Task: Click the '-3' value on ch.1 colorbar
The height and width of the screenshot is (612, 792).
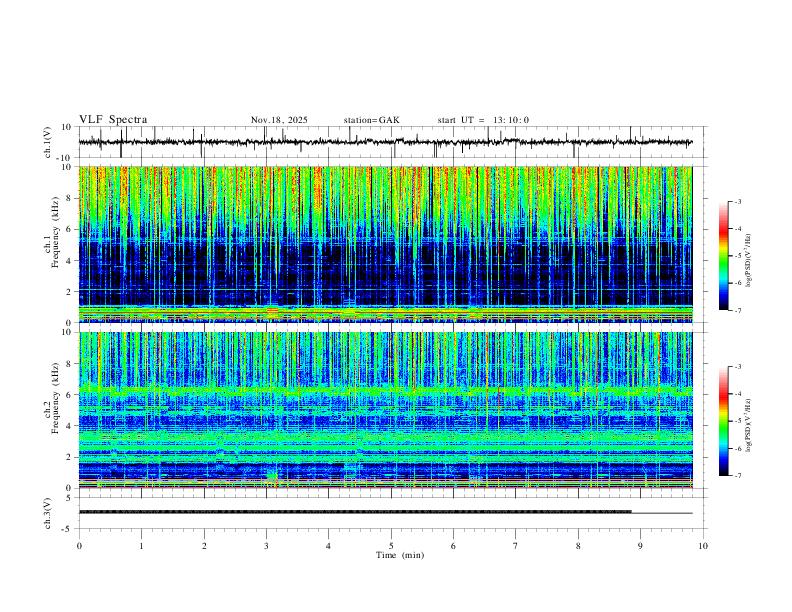Action: [x=738, y=201]
